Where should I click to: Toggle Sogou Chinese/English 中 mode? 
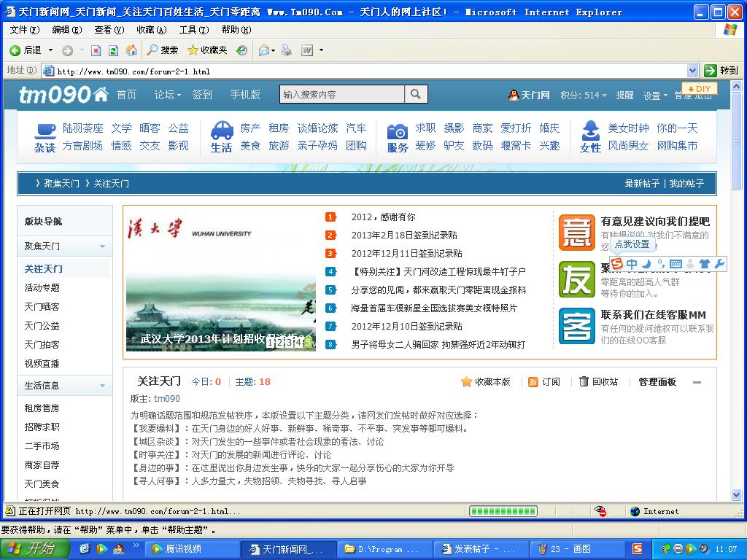pos(632,264)
